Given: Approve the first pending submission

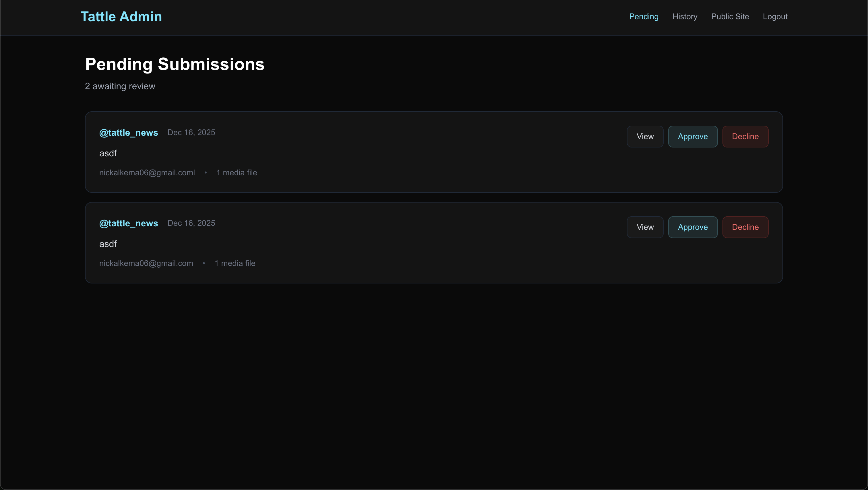Looking at the screenshot, I should (693, 136).
